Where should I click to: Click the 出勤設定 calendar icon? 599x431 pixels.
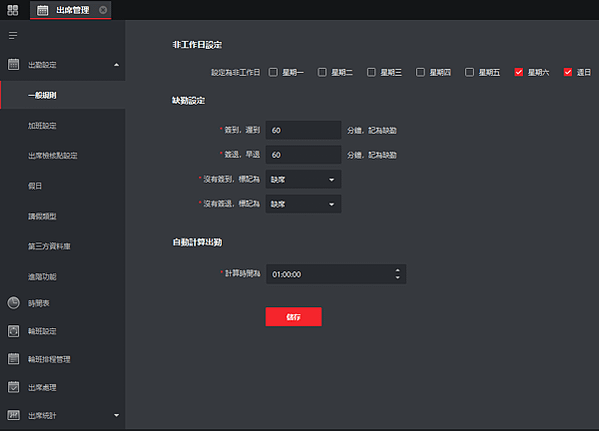tap(13, 64)
